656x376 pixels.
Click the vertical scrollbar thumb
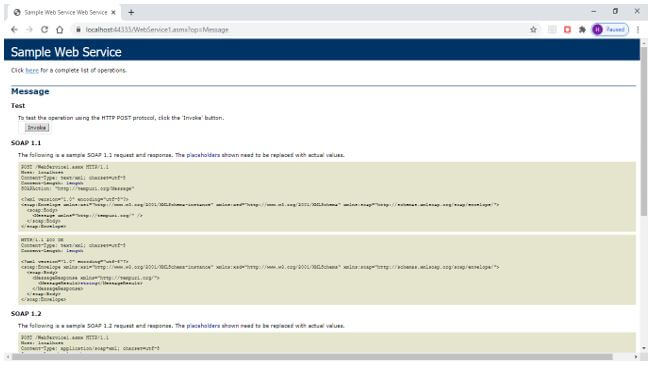[644, 132]
